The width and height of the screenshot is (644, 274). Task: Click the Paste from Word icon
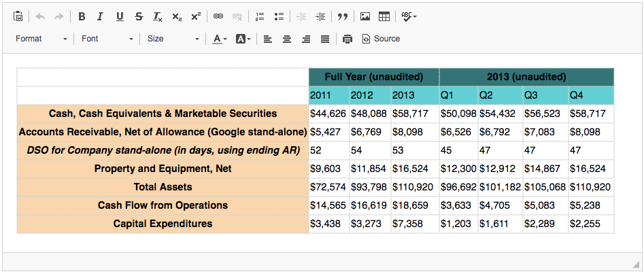[x=18, y=16]
